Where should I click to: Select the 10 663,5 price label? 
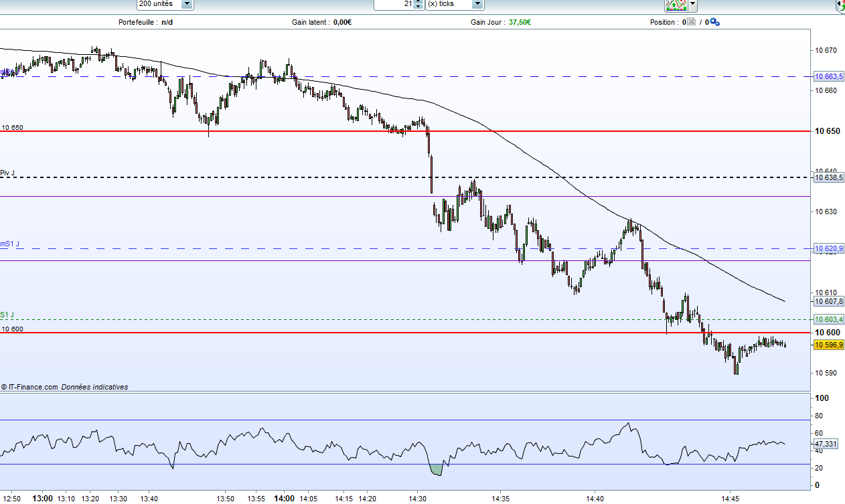click(829, 76)
